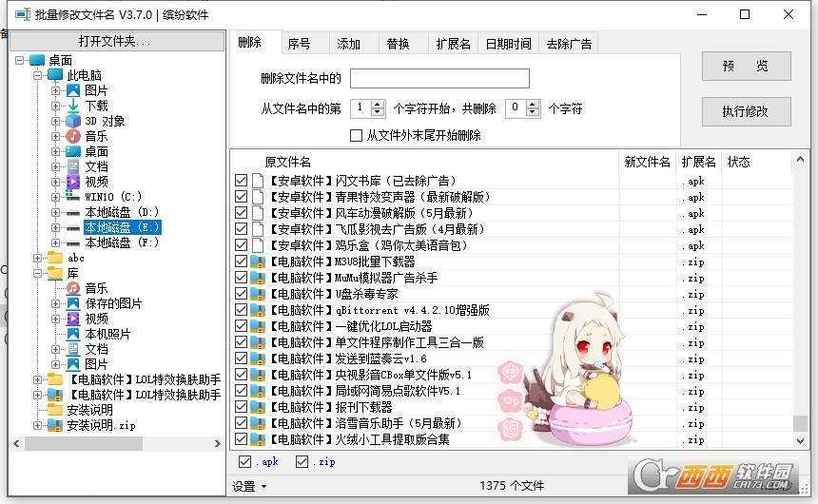
Task: Click the zip icon of 火绒小工具提取版合集
Action: 257,440
